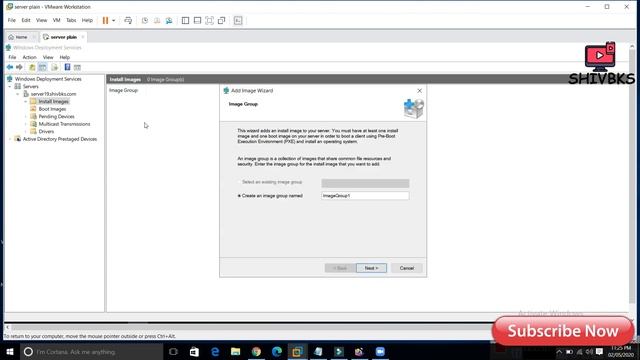640x360 pixels.
Task: Toggle the VMware thumbnail bar
Action: tap(198, 20)
